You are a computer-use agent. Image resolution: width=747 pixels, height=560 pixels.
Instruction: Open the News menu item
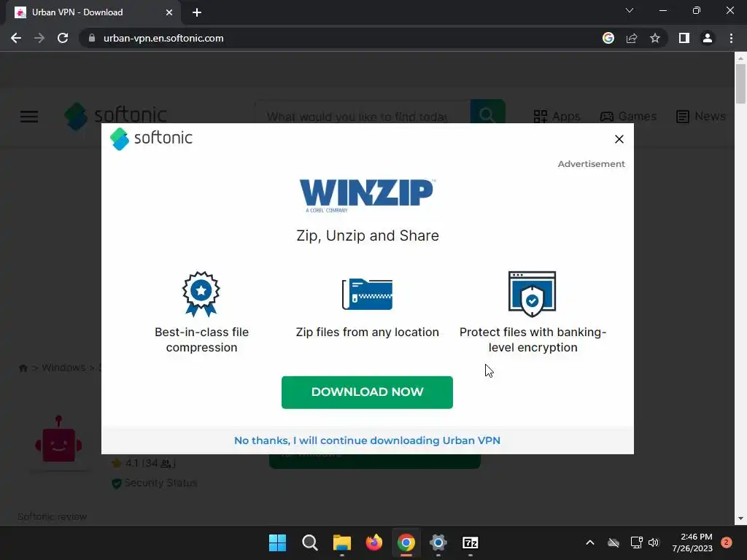click(701, 116)
